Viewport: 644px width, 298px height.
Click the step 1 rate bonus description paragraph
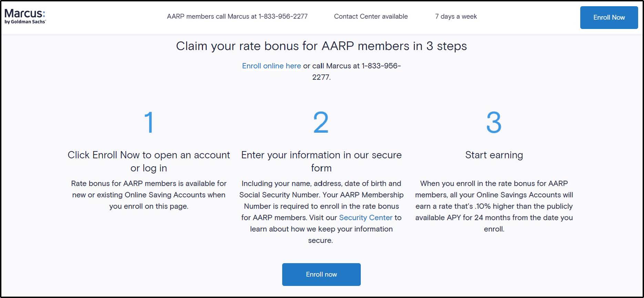click(149, 195)
